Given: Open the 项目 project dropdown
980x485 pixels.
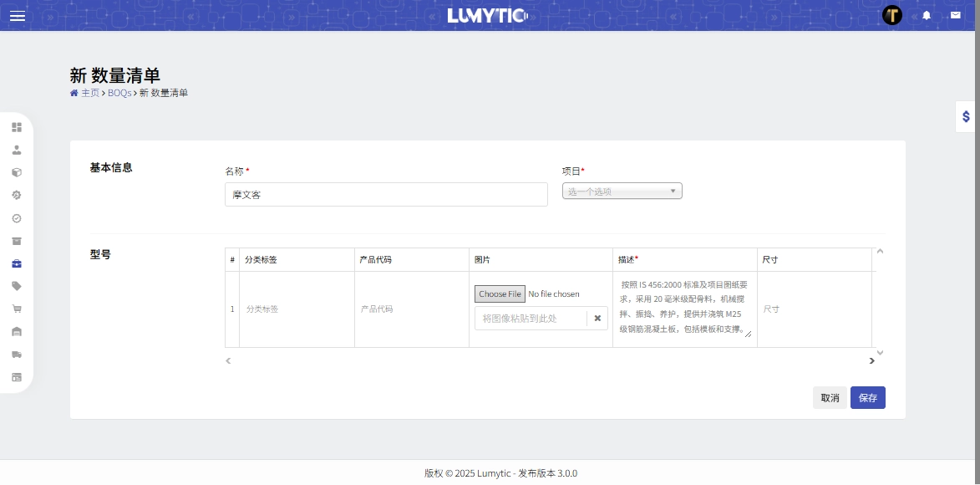Looking at the screenshot, I should [622, 191].
